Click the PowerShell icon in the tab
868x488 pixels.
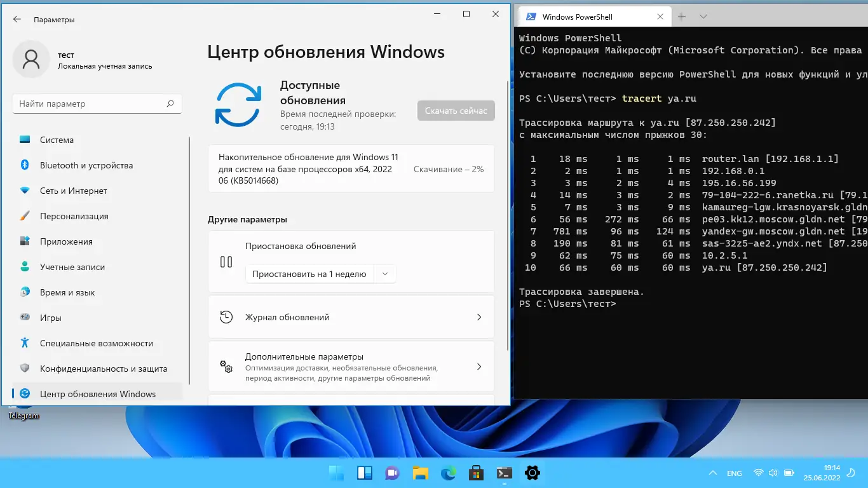point(530,17)
